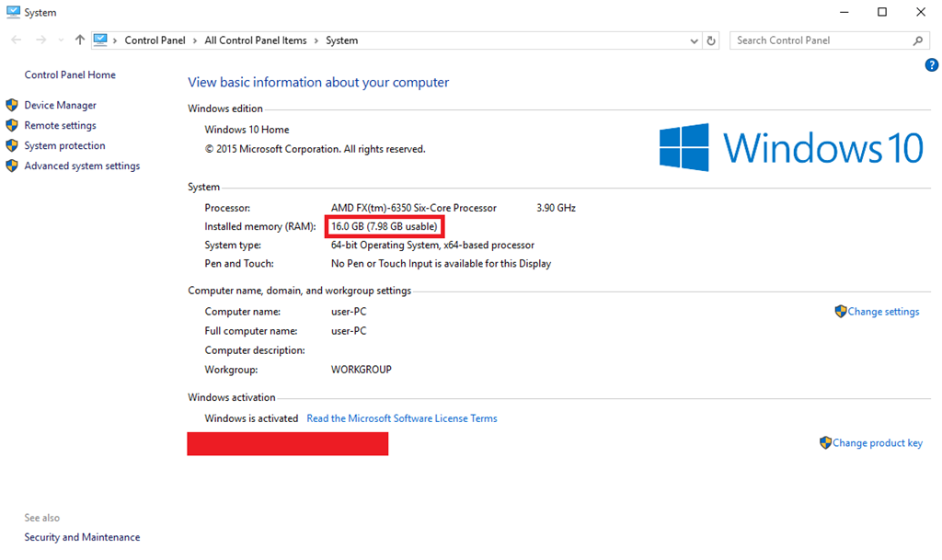Click the 16.0 GB installed memory value
The height and width of the screenshot is (560, 942).
coord(385,227)
